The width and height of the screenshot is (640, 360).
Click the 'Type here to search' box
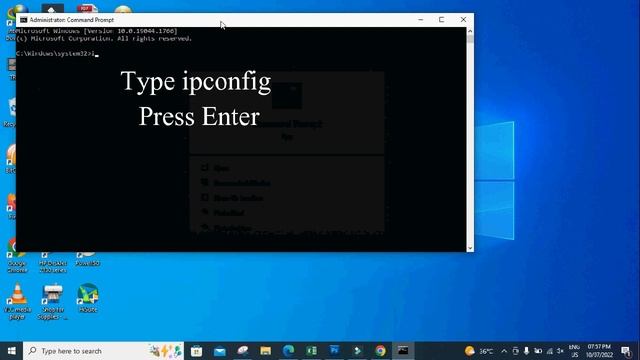[x=103, y=351]
